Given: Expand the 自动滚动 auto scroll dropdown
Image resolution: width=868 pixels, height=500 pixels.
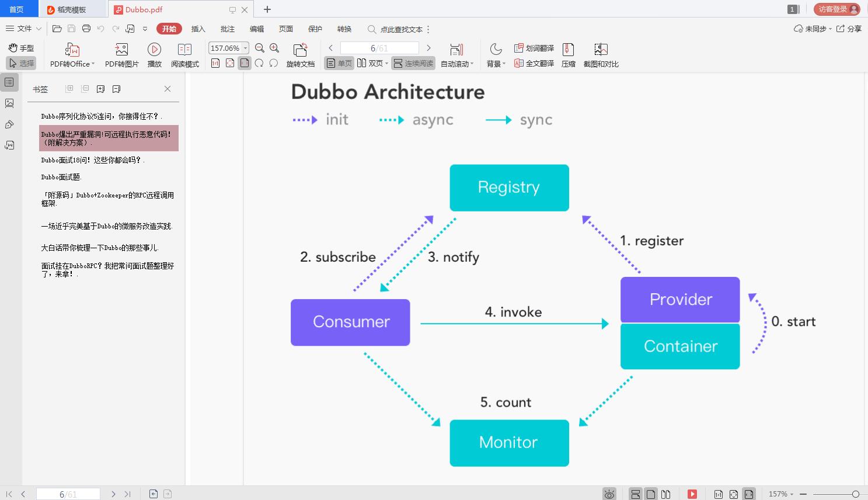Looking at the screenshot, I should coord(457,64).
